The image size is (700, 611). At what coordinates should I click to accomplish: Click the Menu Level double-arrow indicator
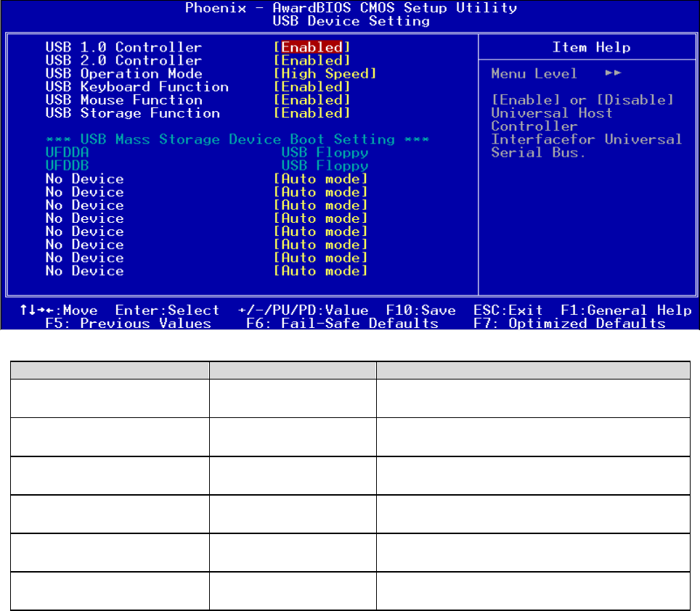[x=613, y=73]
